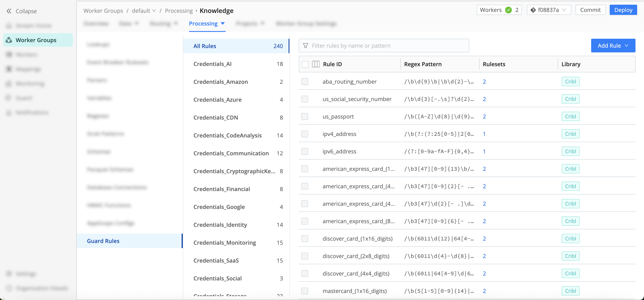Click the Worker Groups sidebar icon
Screen dimensions: 644x300
coord(9,40)
